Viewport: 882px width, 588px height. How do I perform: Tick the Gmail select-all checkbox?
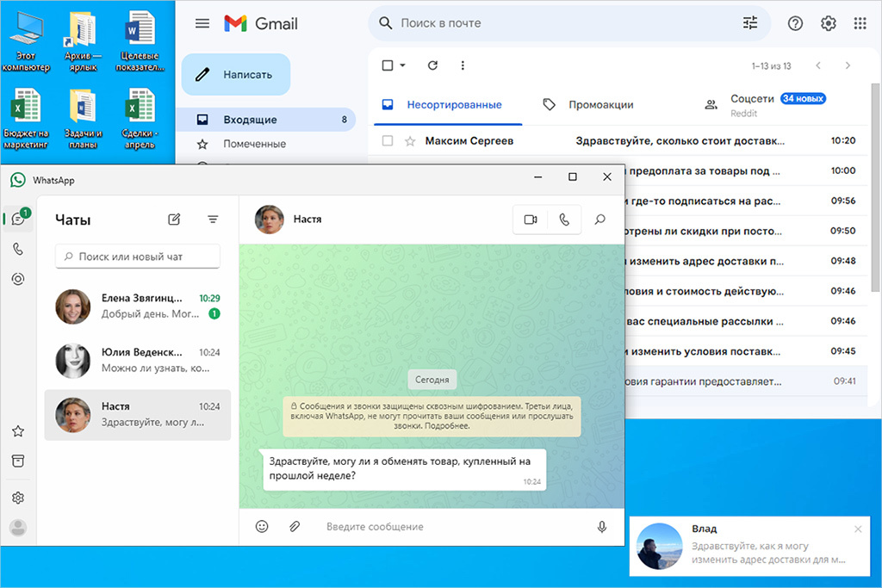[388, 65]
